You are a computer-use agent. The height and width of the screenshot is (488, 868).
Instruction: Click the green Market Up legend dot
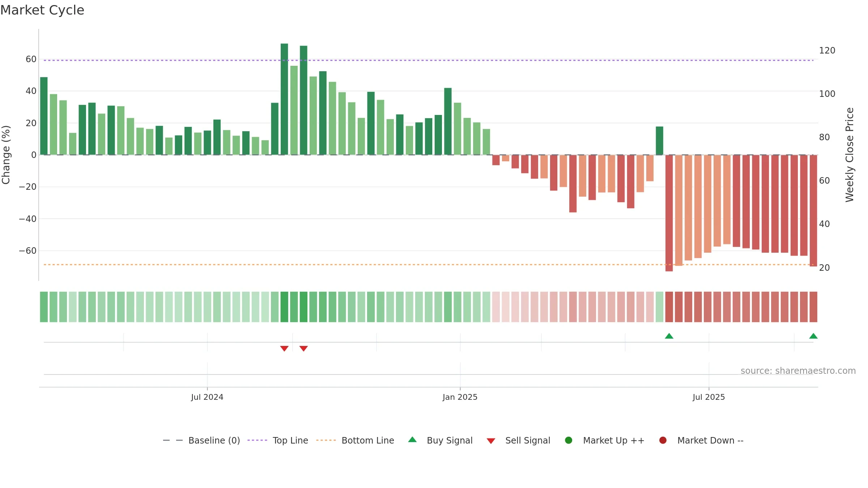(x=569, y=440)
